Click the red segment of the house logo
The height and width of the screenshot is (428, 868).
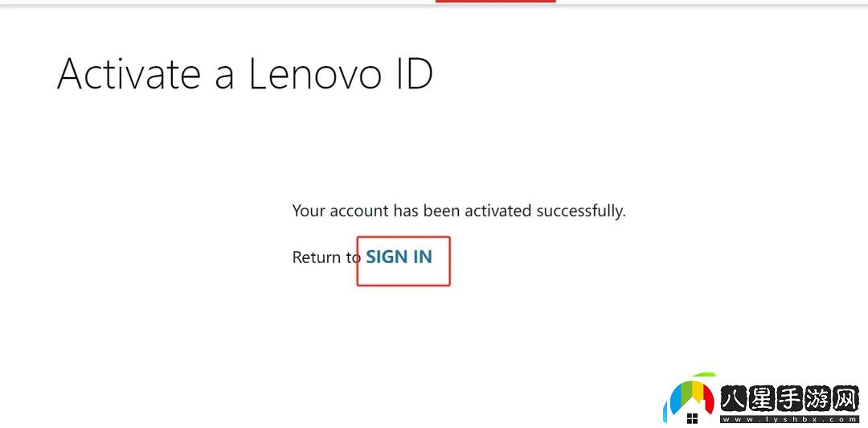click(708, 400)
